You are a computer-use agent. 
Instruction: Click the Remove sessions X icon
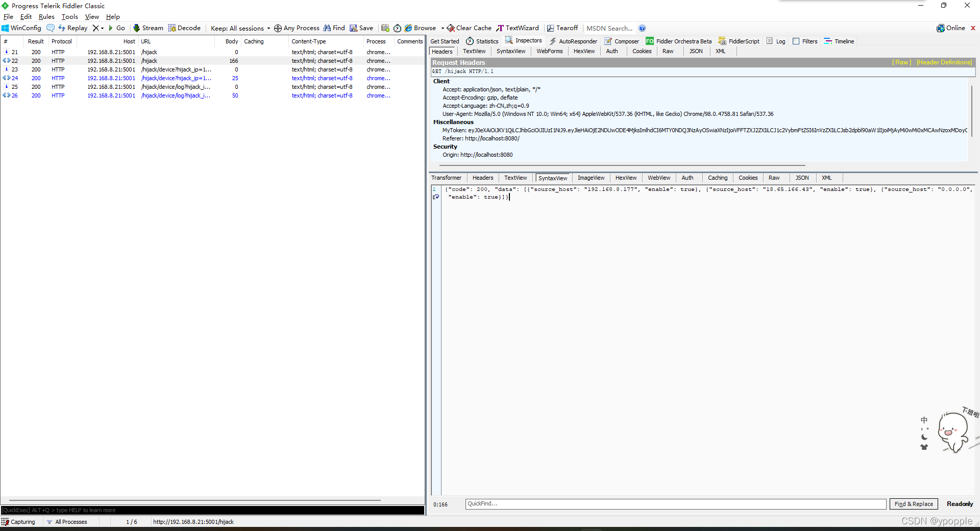[95, 28]
